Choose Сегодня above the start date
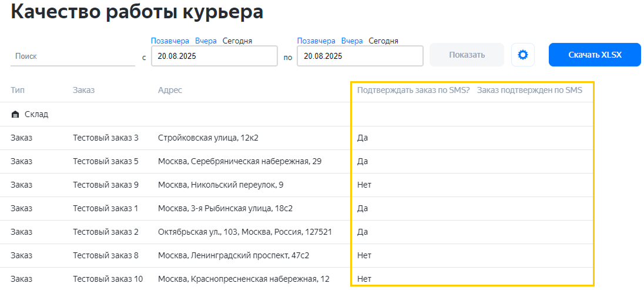 [237, 41]
